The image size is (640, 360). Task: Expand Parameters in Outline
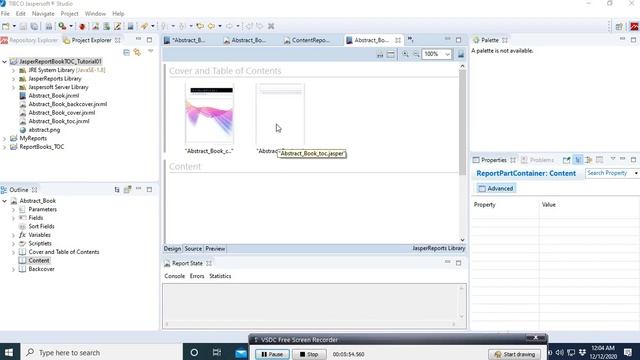tap(13, 209)
